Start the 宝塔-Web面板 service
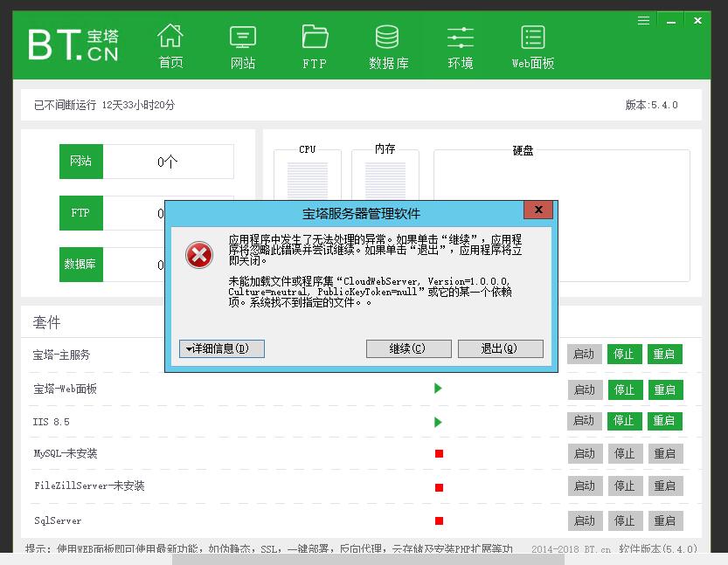The image size is (728, 565). click(x=585, y=389)
